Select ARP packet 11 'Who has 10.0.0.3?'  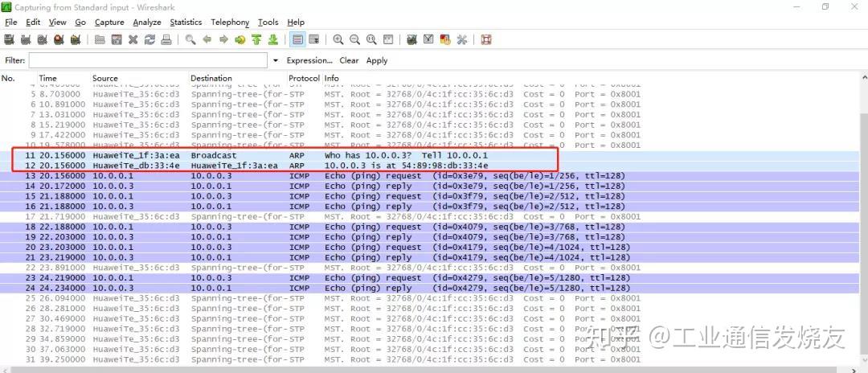click(x=428, y=155)
